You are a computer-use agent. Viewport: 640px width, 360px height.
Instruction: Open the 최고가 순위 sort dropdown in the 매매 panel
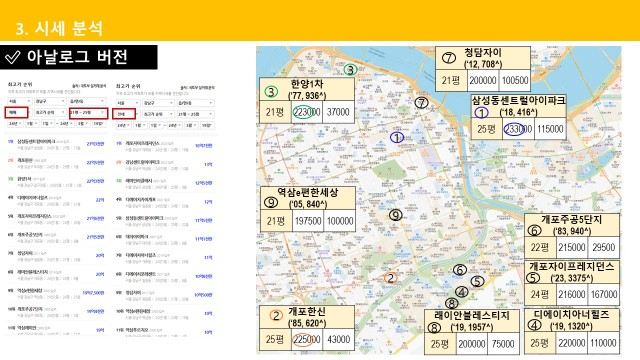50,112
